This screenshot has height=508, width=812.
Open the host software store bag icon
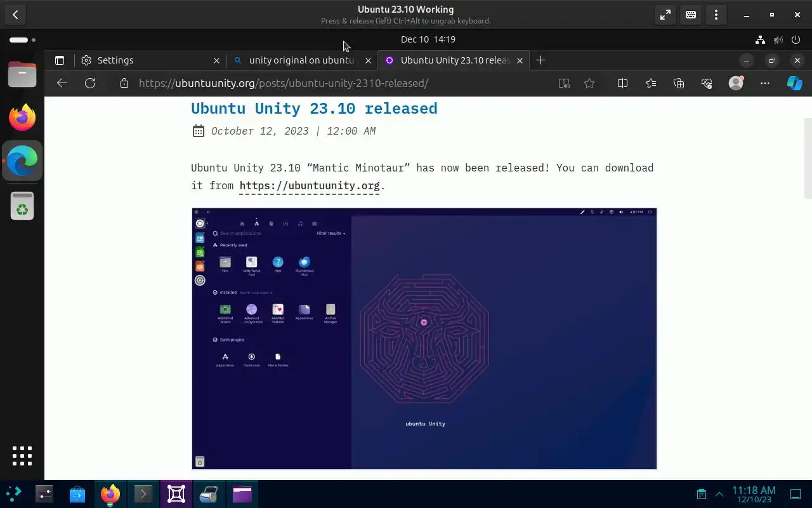[77, 494]
